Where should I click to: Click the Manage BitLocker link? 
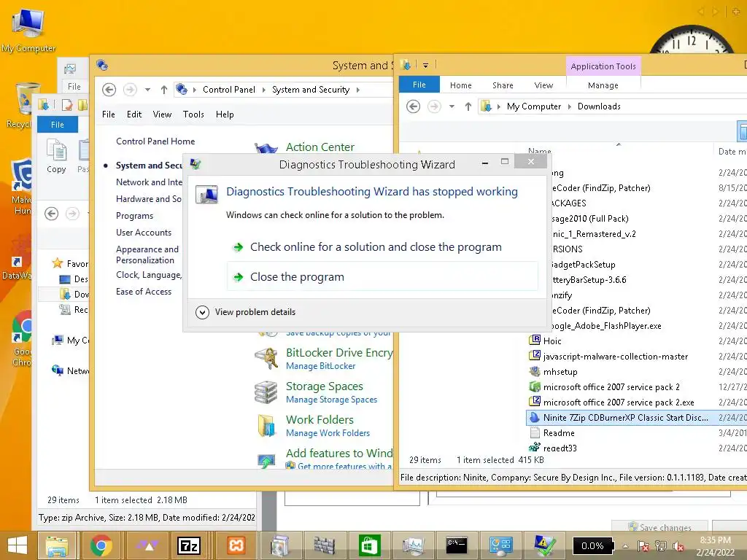coord(321,366)
